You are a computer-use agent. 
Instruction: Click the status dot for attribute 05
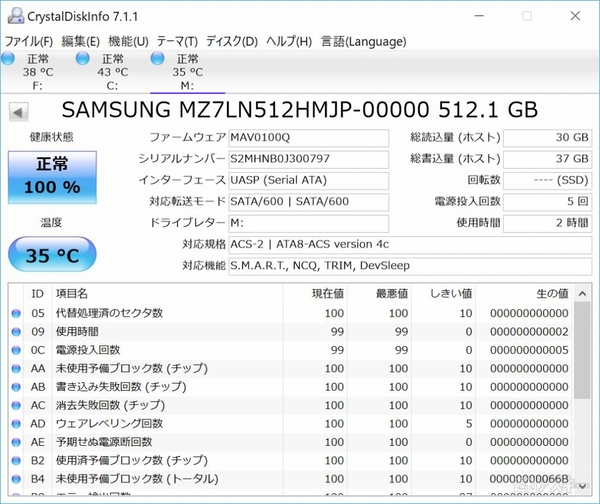coord(16,313)
